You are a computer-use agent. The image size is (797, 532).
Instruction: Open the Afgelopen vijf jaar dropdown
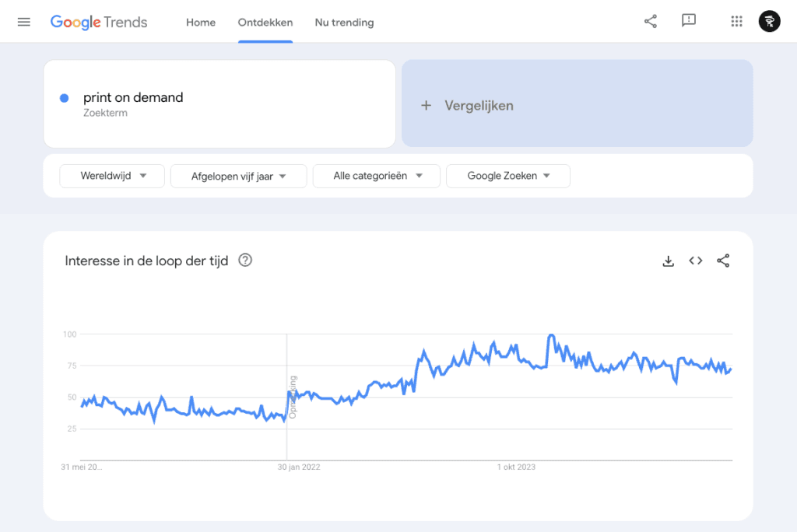[238, 177]
